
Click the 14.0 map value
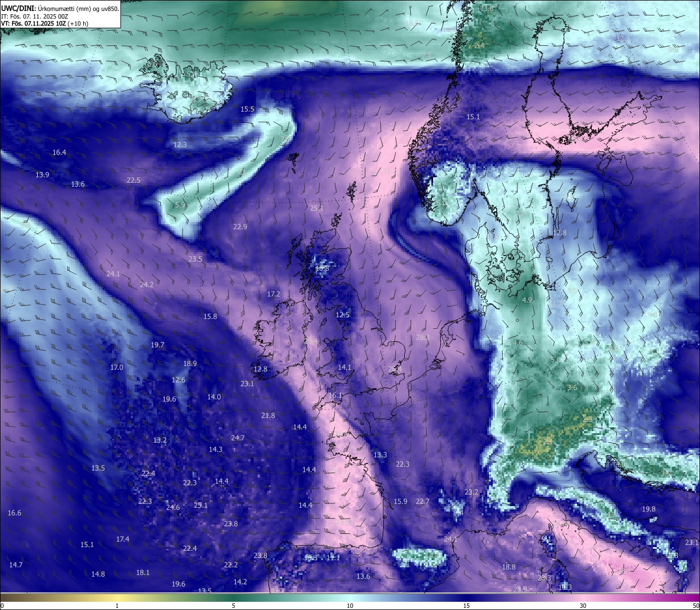(214, 397)
